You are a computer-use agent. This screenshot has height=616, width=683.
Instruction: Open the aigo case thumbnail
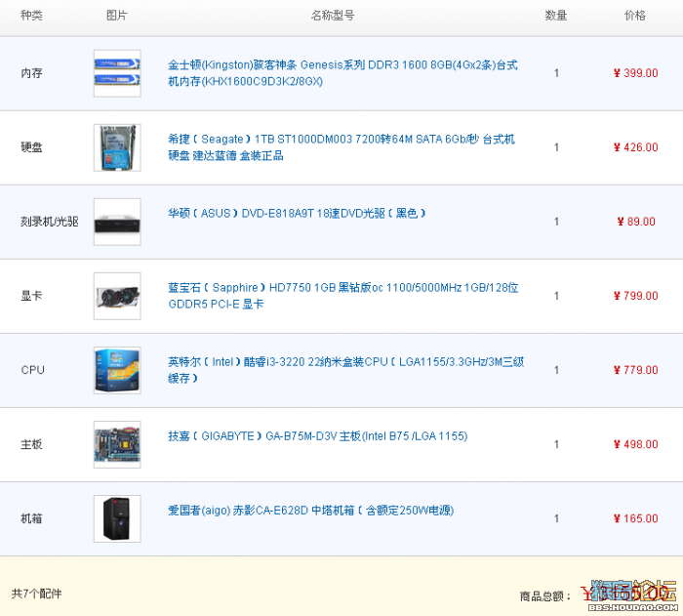tap(117, 518)
